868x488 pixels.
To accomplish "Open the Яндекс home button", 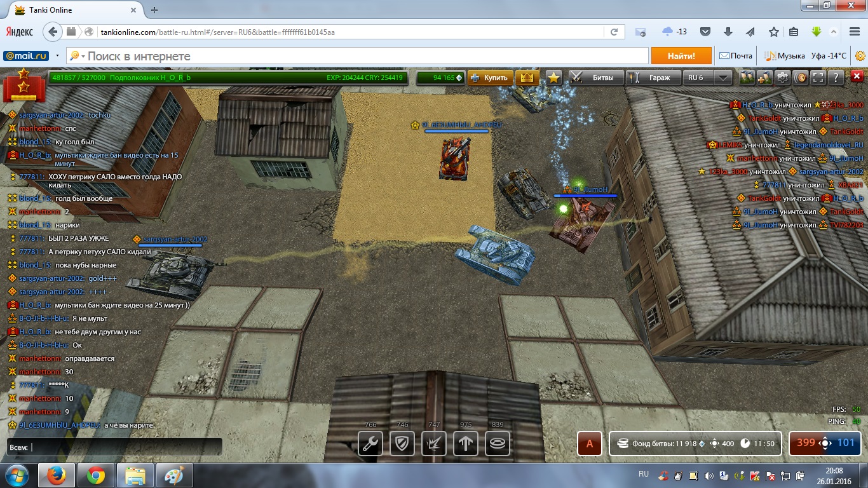I will click(x=20, y=32).
